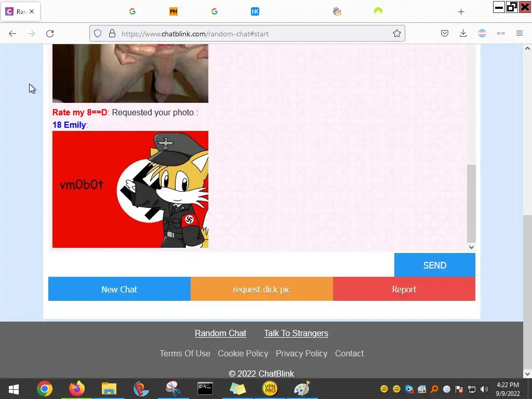
Task: Click the chat window scroll-down arrow
Action: click(x=471, y=247)
